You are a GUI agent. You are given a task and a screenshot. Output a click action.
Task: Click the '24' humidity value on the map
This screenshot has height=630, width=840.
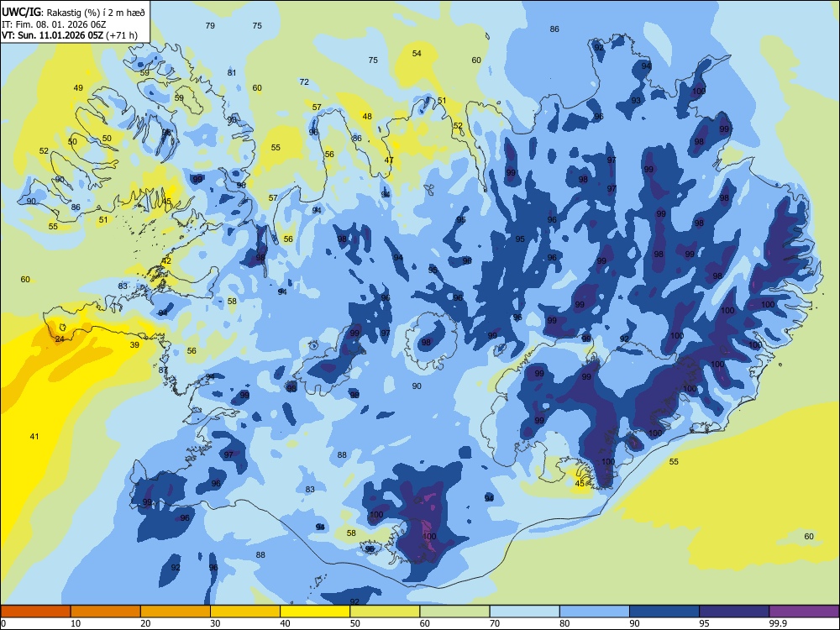tap(60, 339)
